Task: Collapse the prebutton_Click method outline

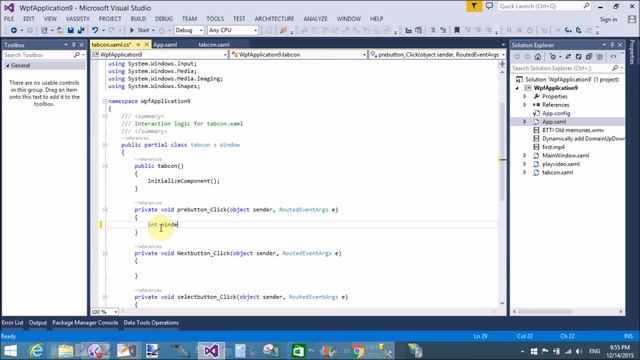Action: [x=105, y=209]
